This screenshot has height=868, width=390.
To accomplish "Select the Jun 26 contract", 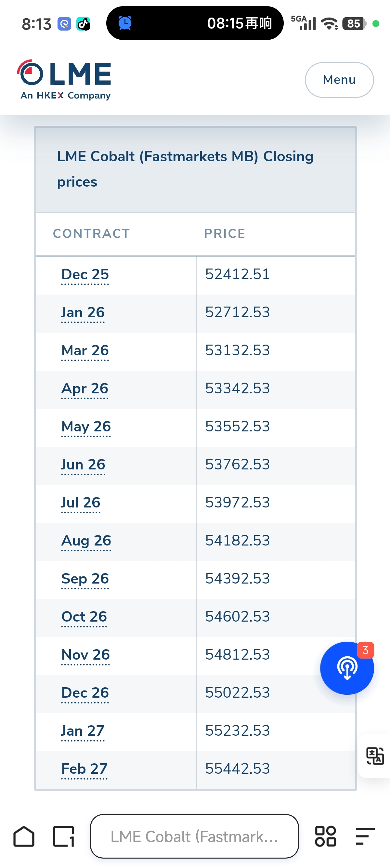I will [x=83, y=465].
